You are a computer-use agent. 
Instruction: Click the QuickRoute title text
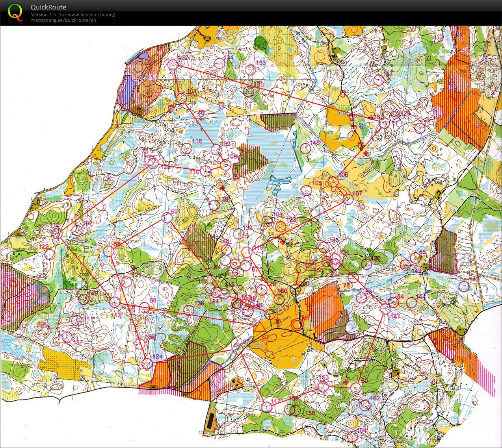coord(48,7)
